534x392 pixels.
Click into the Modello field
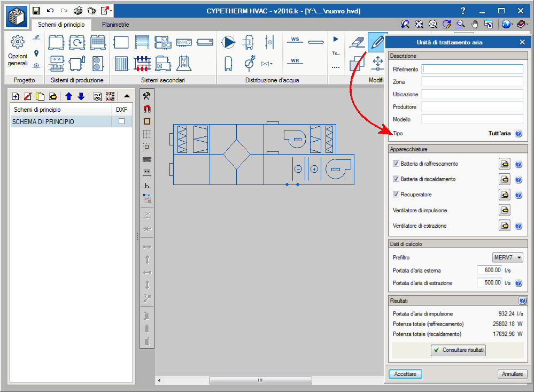472,119
